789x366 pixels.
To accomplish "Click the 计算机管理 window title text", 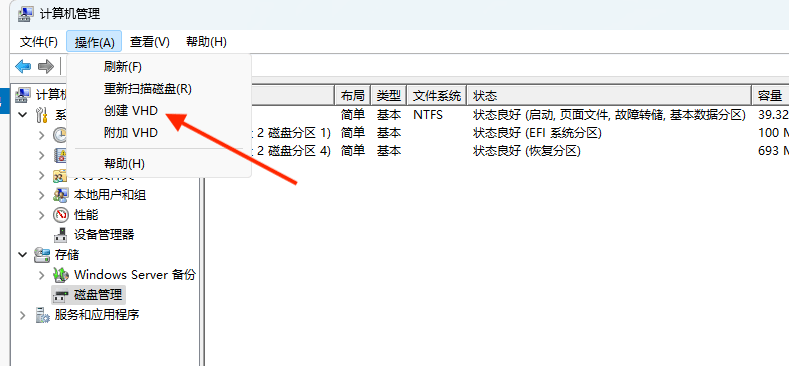I will 70,14.
